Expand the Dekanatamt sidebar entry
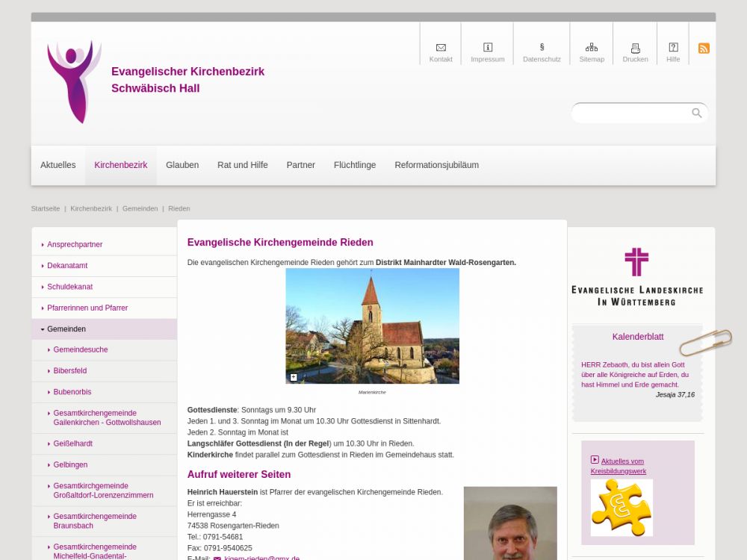747x560 pixels. [67, 266]
